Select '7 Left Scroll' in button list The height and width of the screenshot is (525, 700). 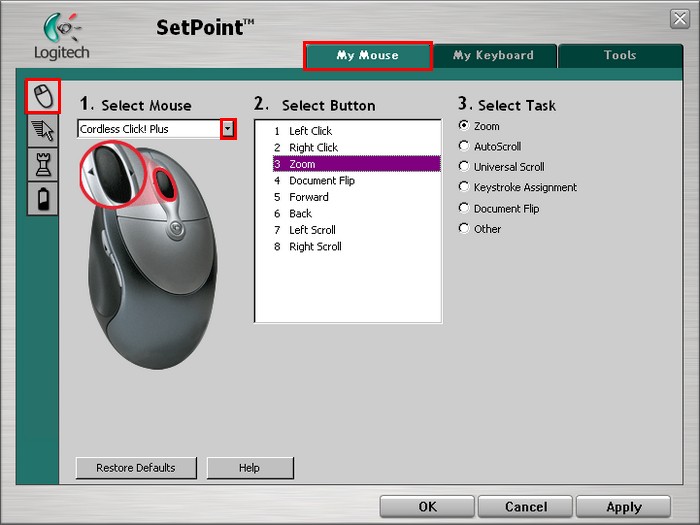point(356,230)
